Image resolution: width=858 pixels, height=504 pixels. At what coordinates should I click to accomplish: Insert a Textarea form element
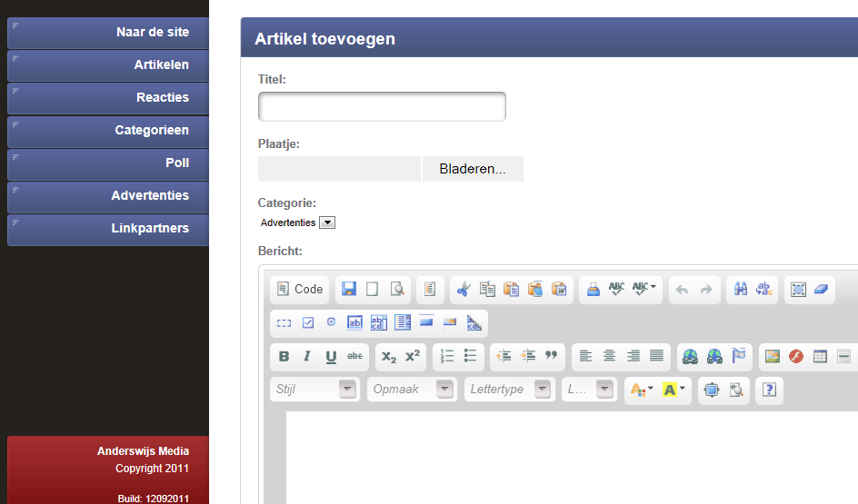tap(379, 323)
